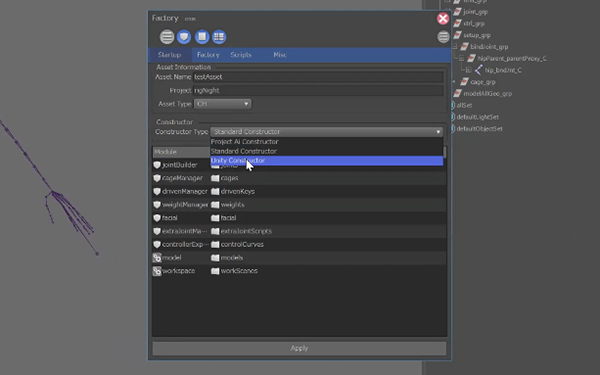The image size is (600, 375).
Task: Click the extraJointScripts folder icon
Action: tap(215, 231)
